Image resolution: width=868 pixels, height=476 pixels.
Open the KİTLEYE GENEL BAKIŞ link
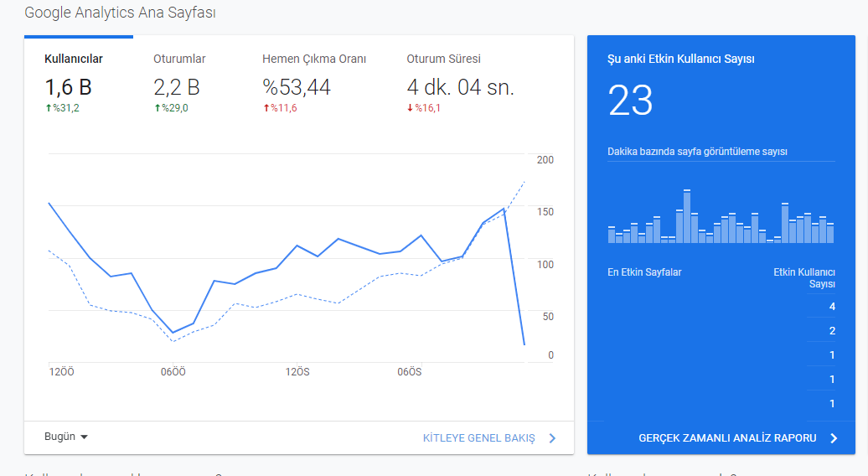click(479, 438)
